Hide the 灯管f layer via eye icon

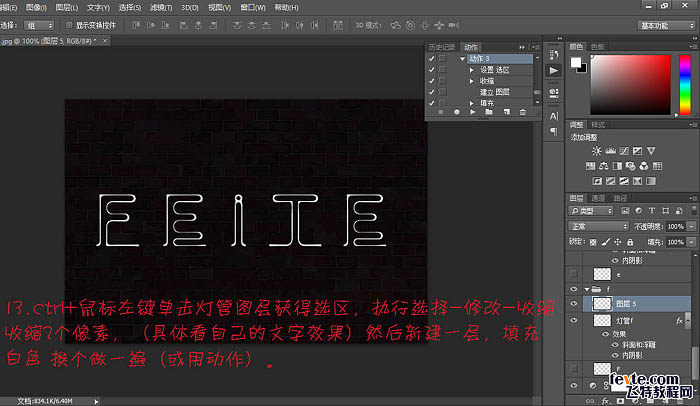(x=573, y=321)
